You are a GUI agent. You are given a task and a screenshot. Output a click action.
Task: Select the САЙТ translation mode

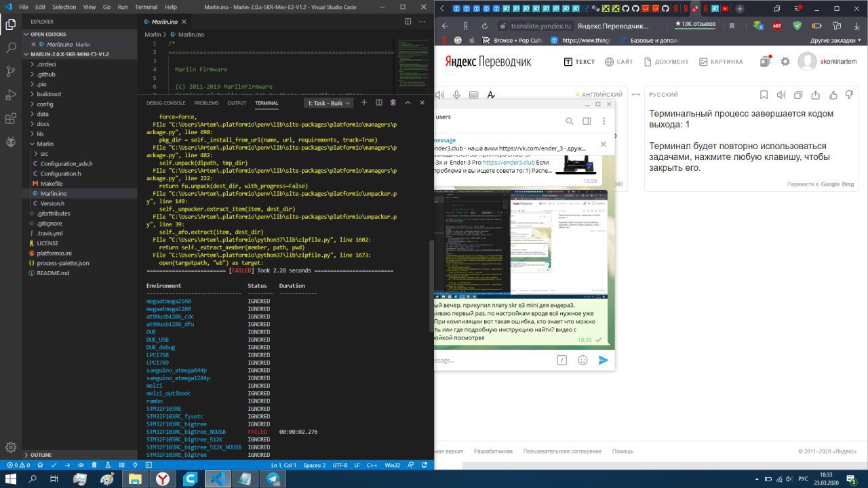[618, 62]
